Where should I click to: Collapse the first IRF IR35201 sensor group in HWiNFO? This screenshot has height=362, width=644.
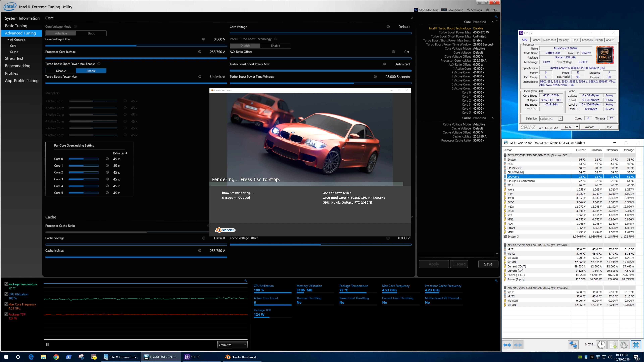tap(505, 245)
